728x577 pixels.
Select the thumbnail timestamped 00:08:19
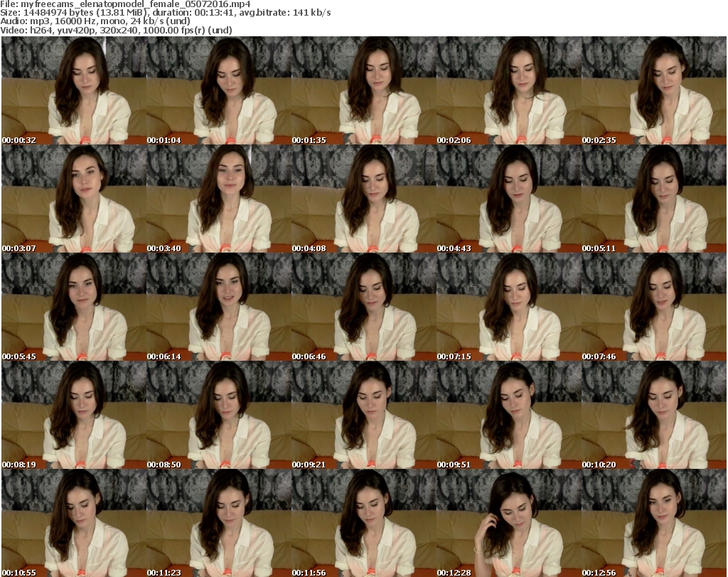click(x=74, y=415)
